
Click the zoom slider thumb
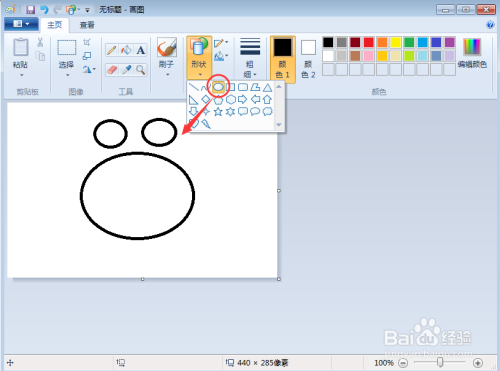pyautogui.click(x=440, y=362)
